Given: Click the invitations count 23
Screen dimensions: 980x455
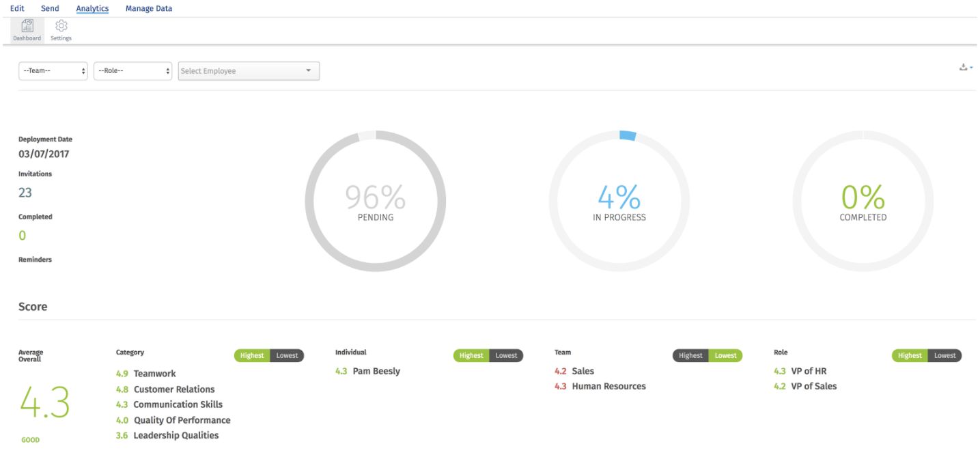Looking at the screenshot, I should (25, 193).
